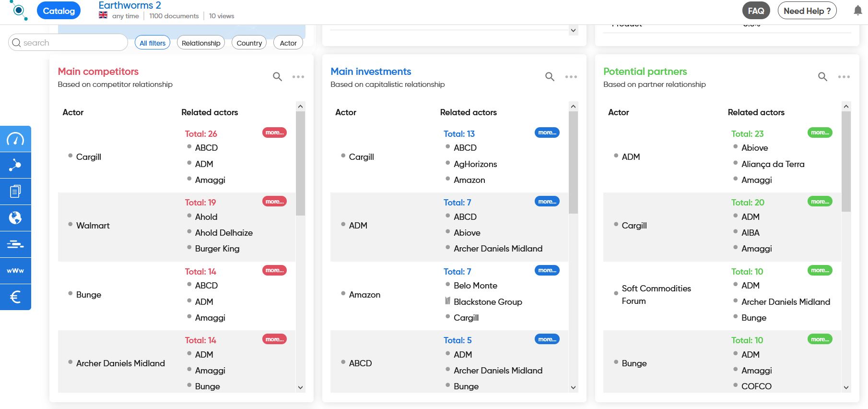Click Potential partners scrollbar up arrow
Screen dimensions: 868x409
tap(846, 106)
